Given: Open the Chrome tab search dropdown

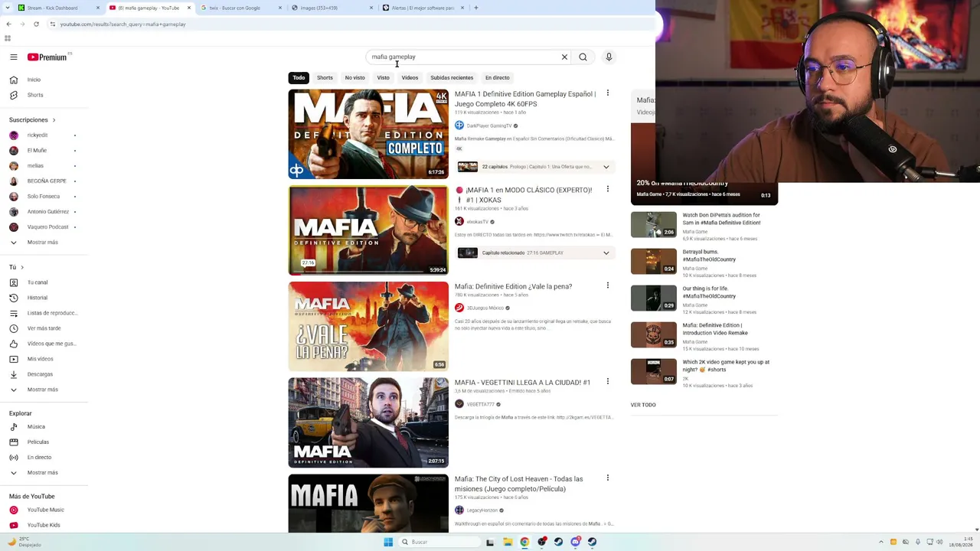Looking at the screenshot, I should pyautogui.click(x=7, y=8).
